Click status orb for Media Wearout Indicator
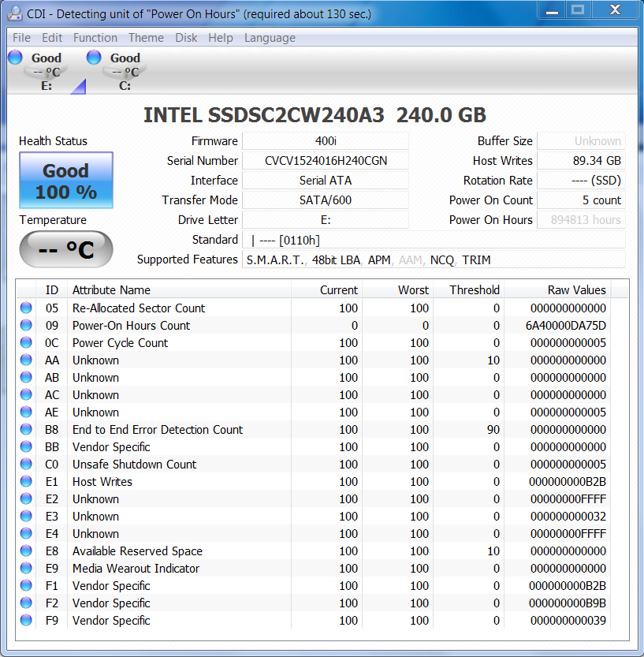This screenshot has width=644, height=657. 27,569
